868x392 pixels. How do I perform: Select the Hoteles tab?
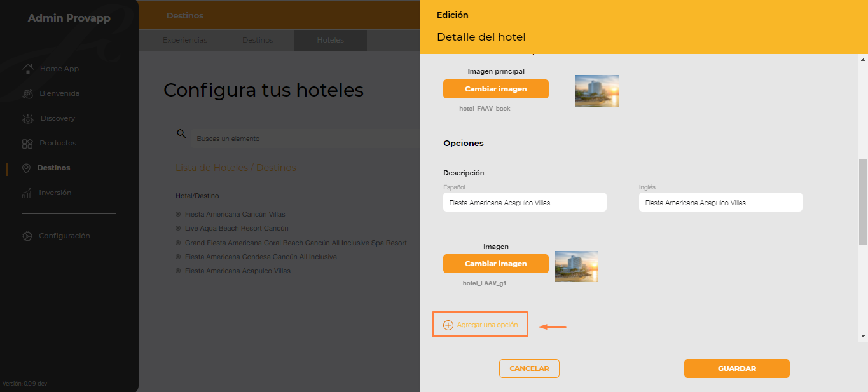[330, 40]
